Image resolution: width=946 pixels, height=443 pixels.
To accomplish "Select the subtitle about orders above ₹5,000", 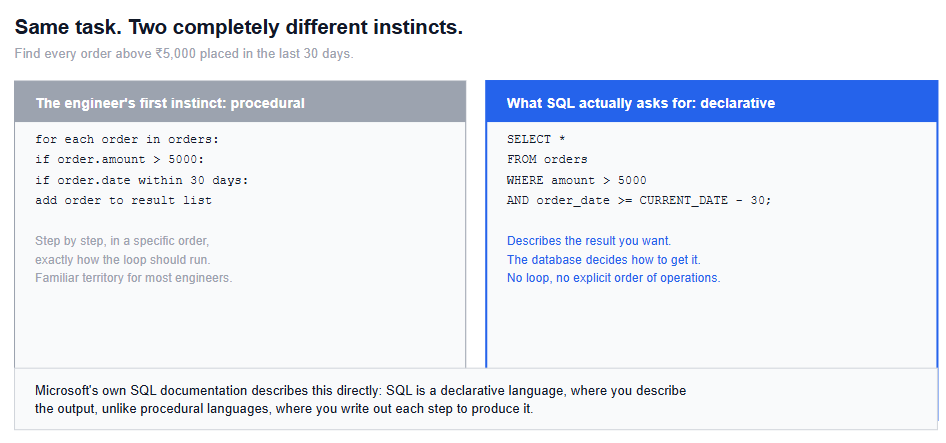I will coord(184,54).
